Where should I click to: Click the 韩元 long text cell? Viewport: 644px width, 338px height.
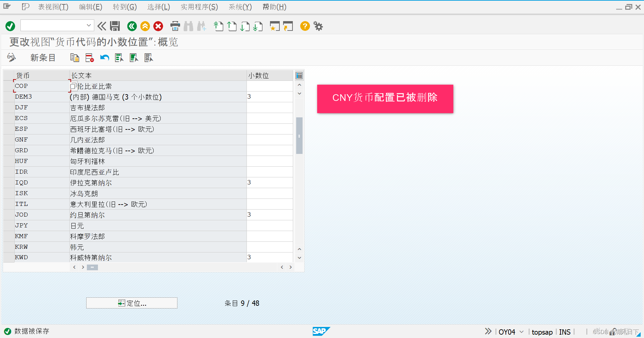tap(158, 247)
